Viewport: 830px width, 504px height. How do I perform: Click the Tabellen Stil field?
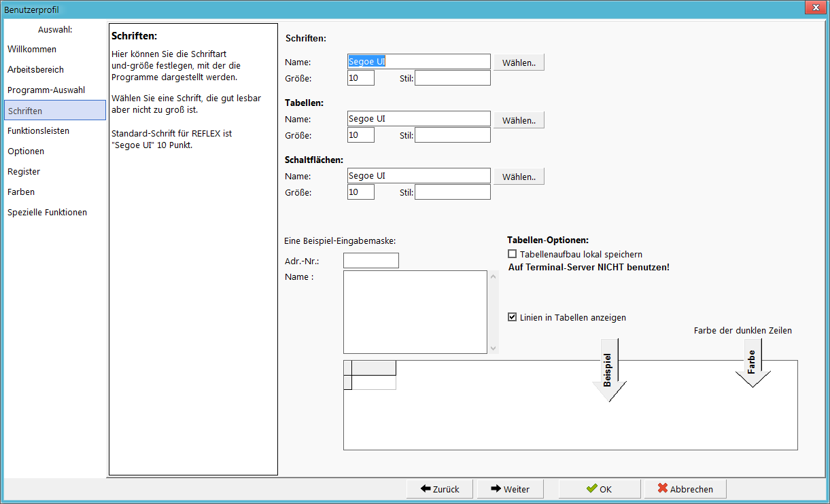pyautogui.click(x=452, y=135)
